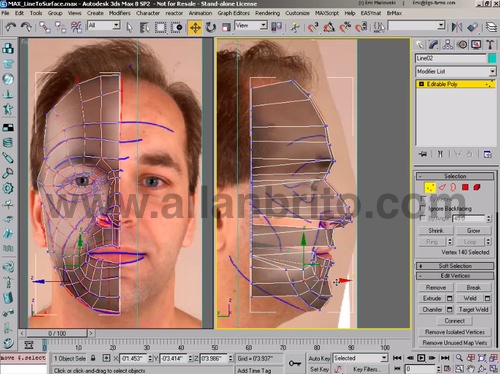
Task: Toggle the Angle Snap icon
Action: (329, 27)
